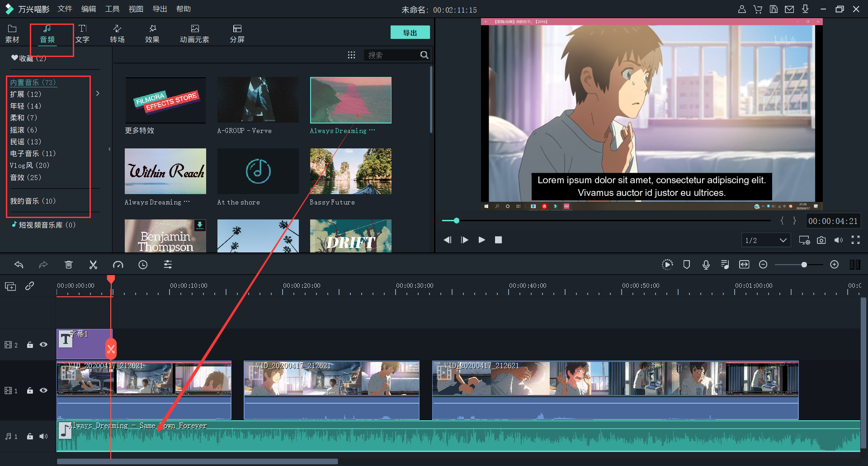
Task: Click the timeline zoom slider handle
Action: point(804,265)
